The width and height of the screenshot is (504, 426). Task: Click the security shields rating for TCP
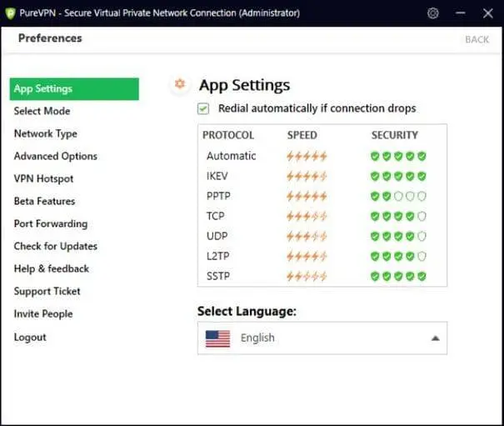398,216
